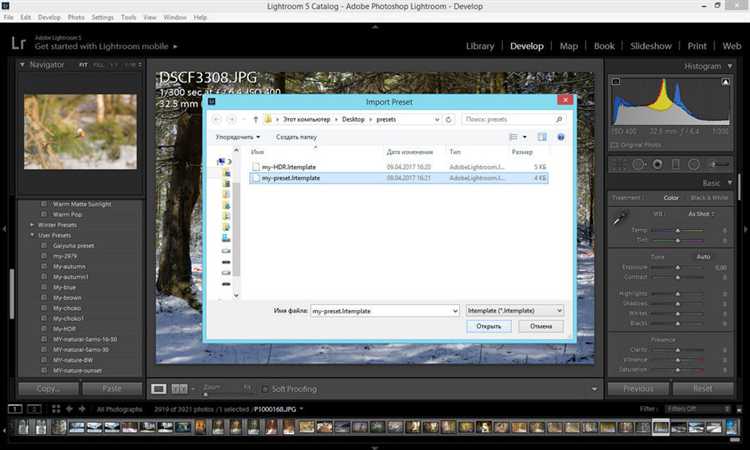Toggle highlight clipping indicator in histogram
750x450 pixels.
726,82
